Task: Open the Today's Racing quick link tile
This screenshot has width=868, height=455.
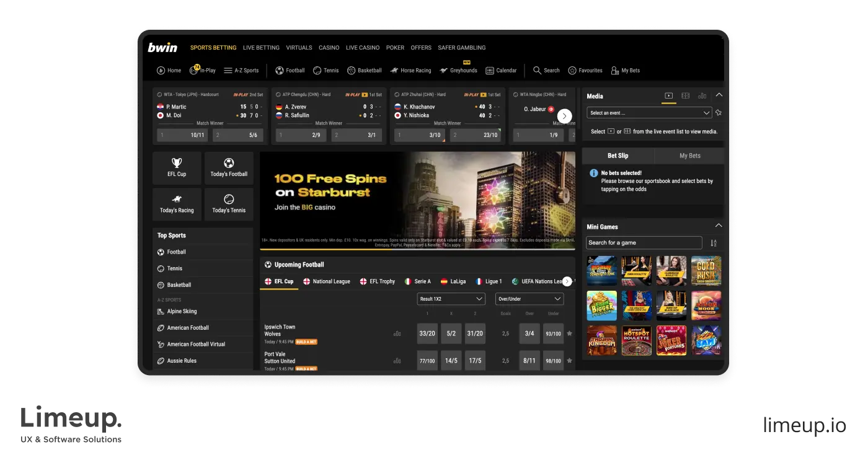Action: point(177,204)
